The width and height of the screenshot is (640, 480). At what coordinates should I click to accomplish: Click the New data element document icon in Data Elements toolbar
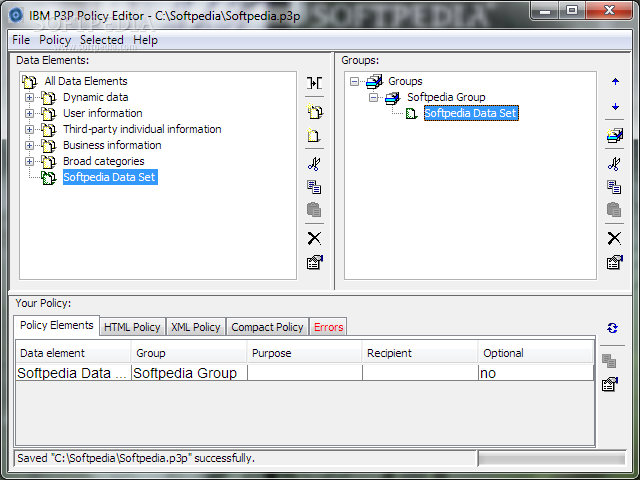point(313,135)
